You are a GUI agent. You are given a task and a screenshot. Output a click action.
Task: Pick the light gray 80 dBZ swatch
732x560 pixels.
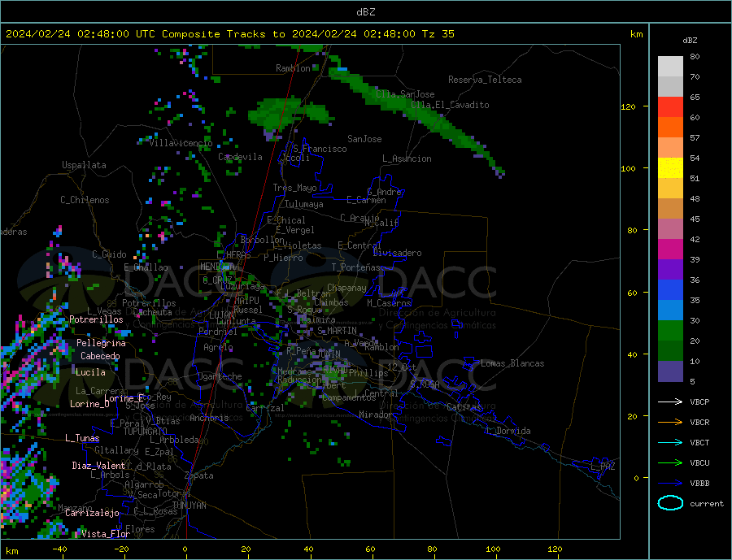click(670, 67)
